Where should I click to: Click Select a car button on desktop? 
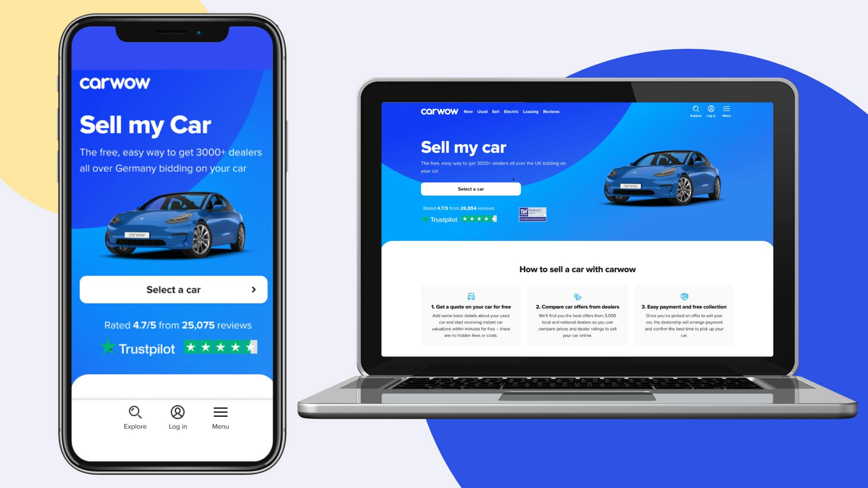[470, 189]
